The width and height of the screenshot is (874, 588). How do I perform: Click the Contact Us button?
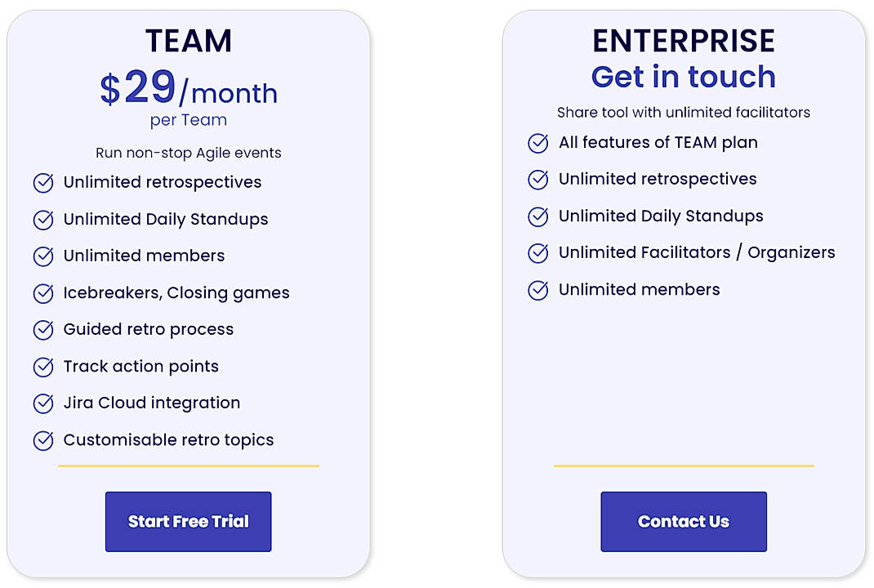(x=683, y=521)
